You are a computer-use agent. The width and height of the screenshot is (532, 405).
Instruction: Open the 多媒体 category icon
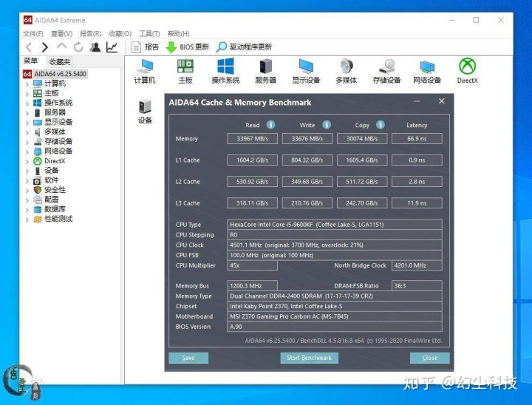coord(346,71)
